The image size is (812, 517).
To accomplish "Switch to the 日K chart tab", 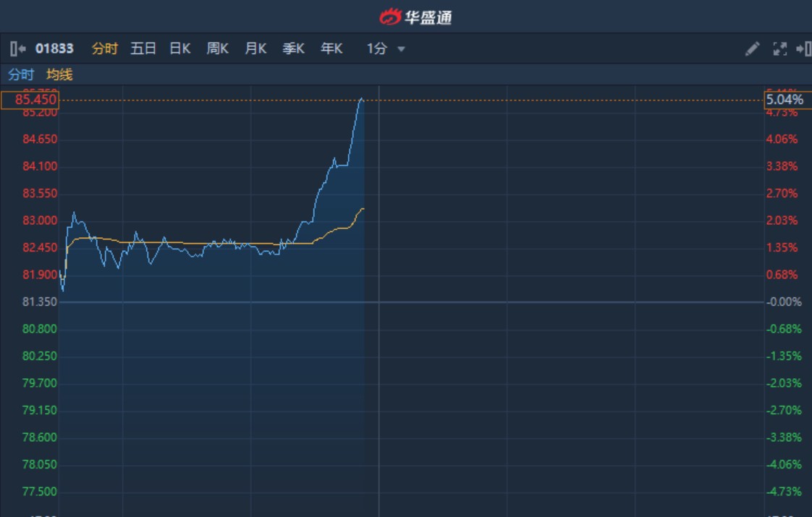I will pos(180,48).
